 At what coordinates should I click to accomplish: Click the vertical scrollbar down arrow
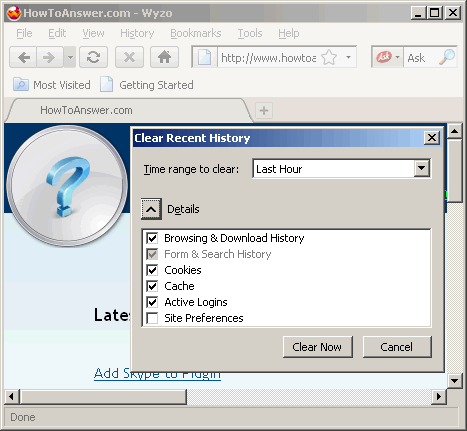(454, 380)
